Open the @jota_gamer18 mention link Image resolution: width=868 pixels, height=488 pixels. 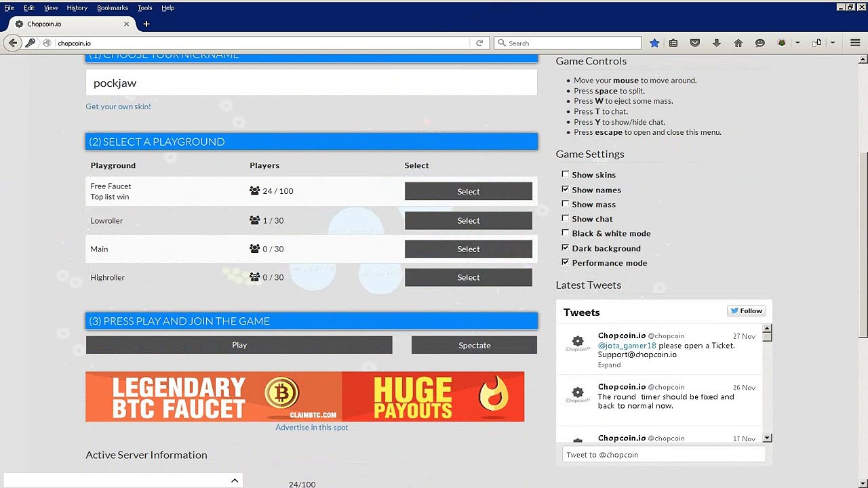[627, 346]
